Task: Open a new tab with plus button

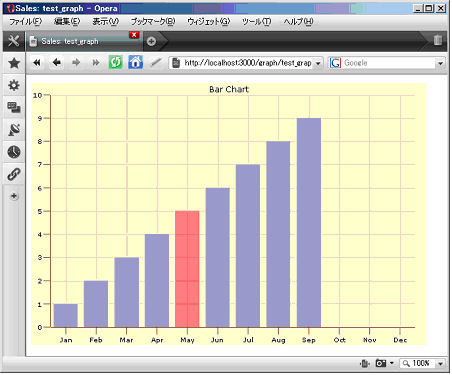Action: [x=151, y=41]
